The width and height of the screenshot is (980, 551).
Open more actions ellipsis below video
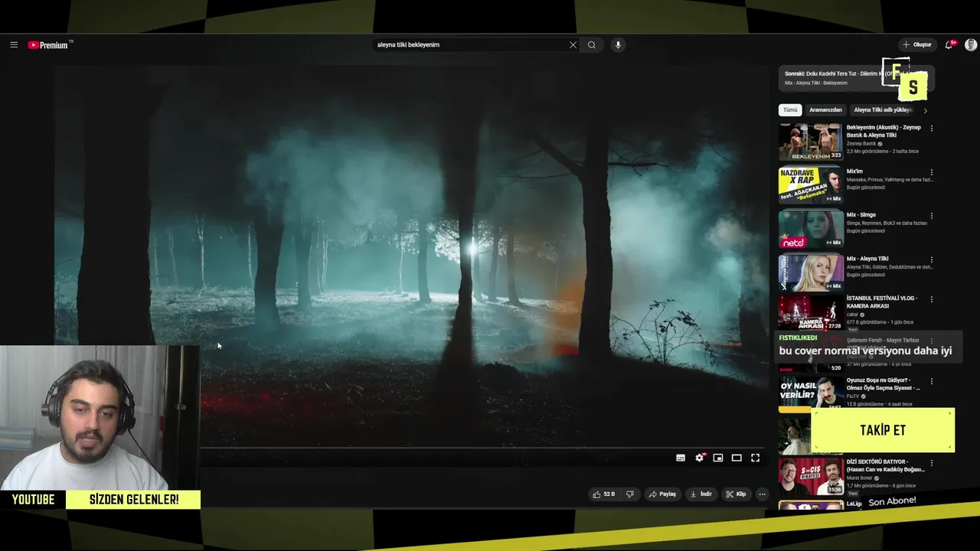pyautogui.click(x=762, y=494)
